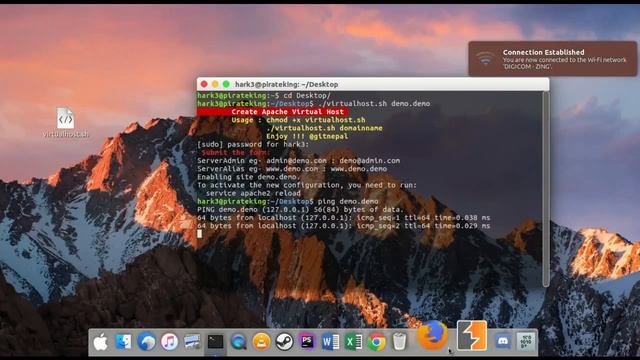
Task: Click the terminal title 'hark3@pirateking: ~/Desktop'
Action: pyautogui.click(x=287, y=84)
